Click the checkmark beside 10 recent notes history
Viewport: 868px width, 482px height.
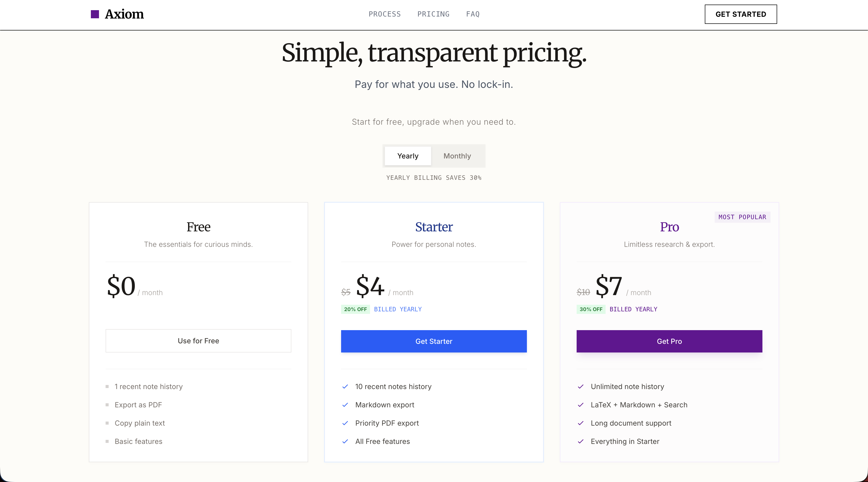point(345,387)
